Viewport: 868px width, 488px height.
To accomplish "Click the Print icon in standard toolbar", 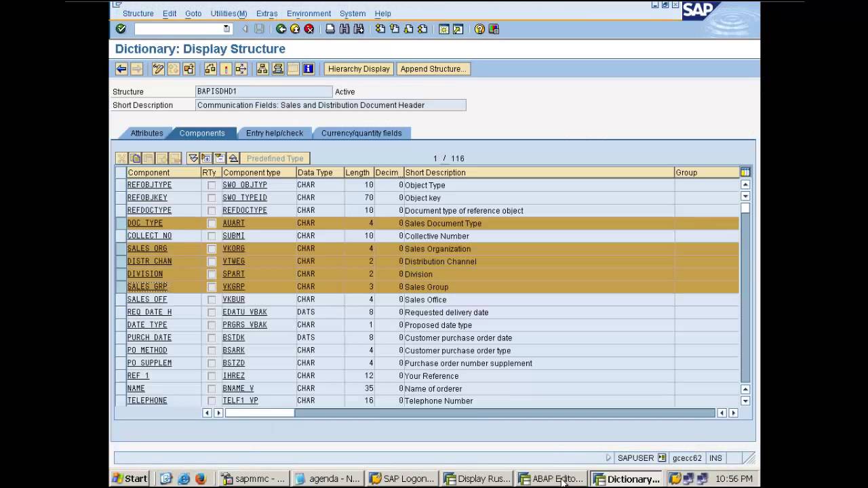I will 330,29.
